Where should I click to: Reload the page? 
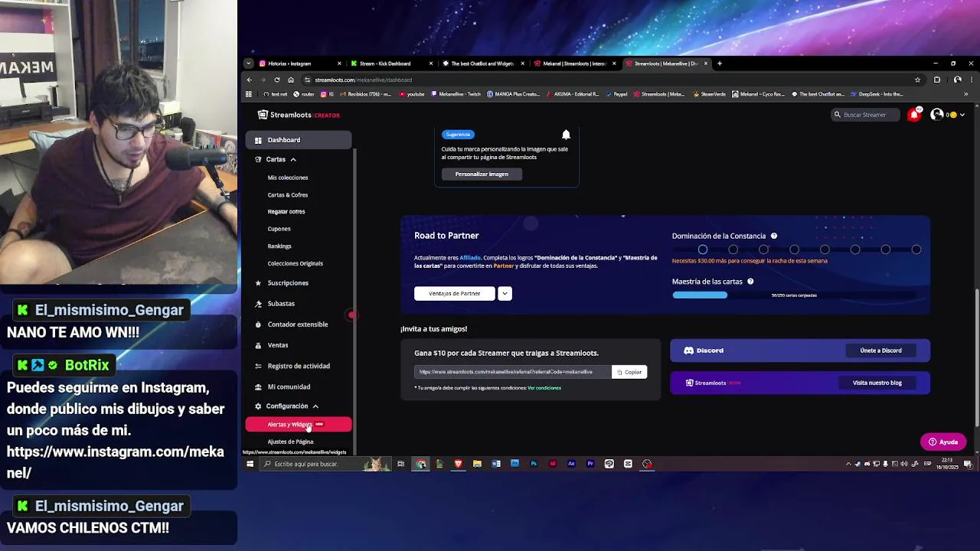pyautogui.click(x=277, y=80)
